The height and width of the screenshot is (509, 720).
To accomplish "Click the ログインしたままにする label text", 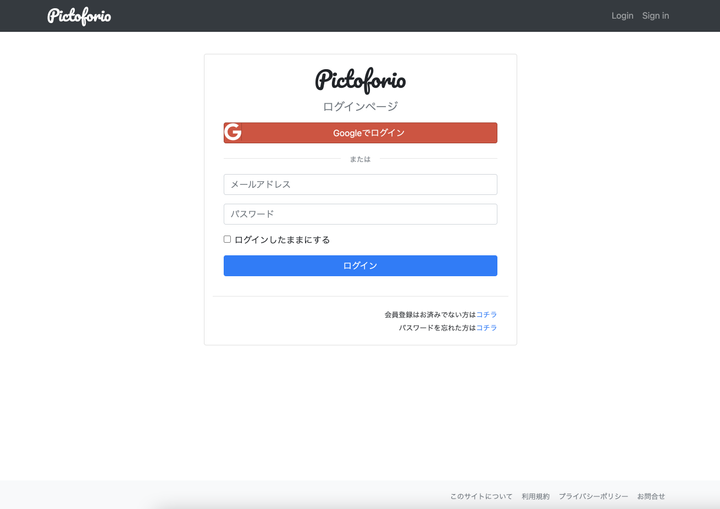I will (x=282, y=240).
